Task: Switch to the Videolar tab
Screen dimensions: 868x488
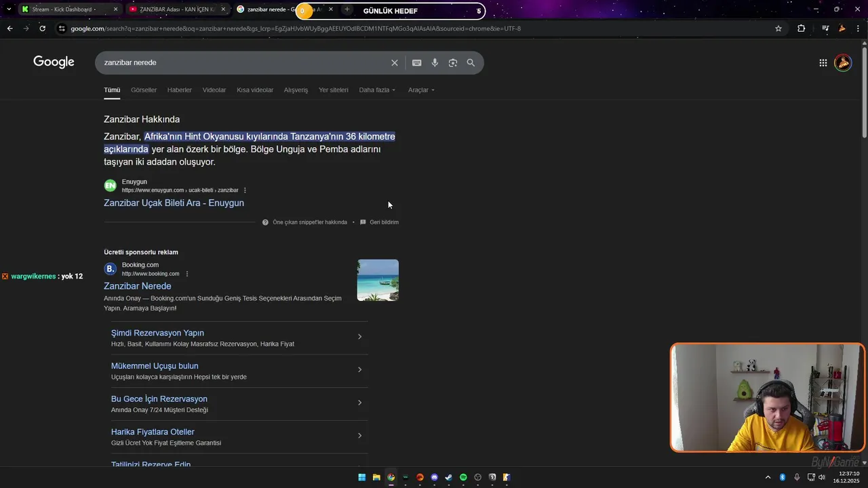Action: (214, 89)
